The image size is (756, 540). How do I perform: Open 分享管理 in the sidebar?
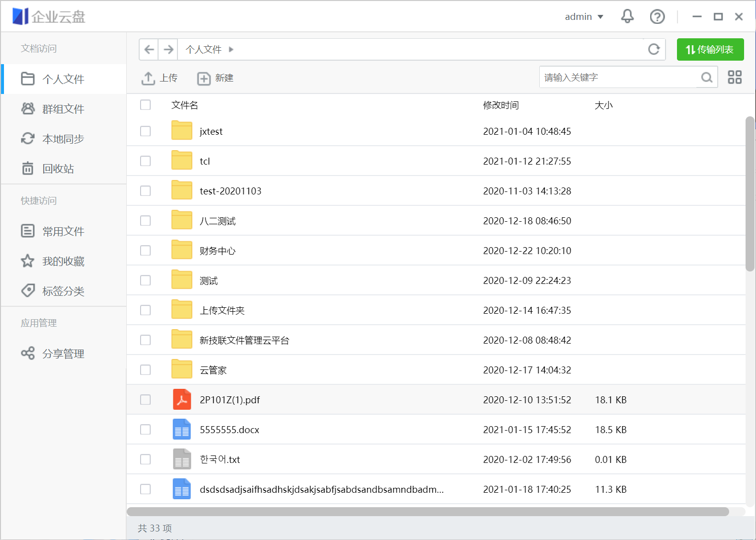point(64,354)
